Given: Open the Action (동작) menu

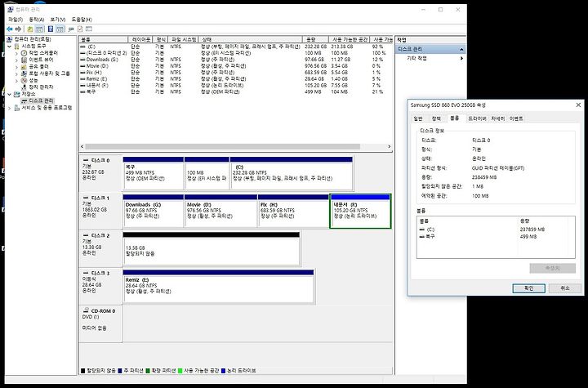Looking at the screenshot, I should (37, 19).
